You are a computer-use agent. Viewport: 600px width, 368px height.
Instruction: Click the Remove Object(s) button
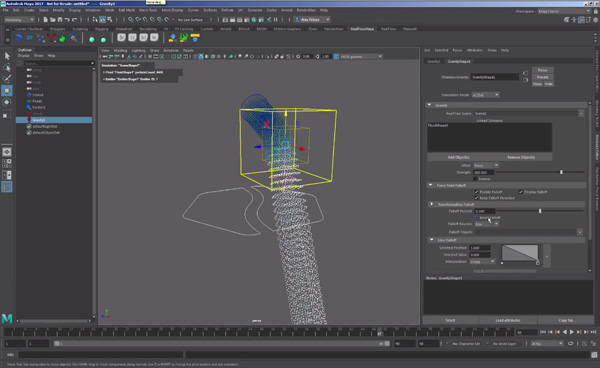[521, 157]
